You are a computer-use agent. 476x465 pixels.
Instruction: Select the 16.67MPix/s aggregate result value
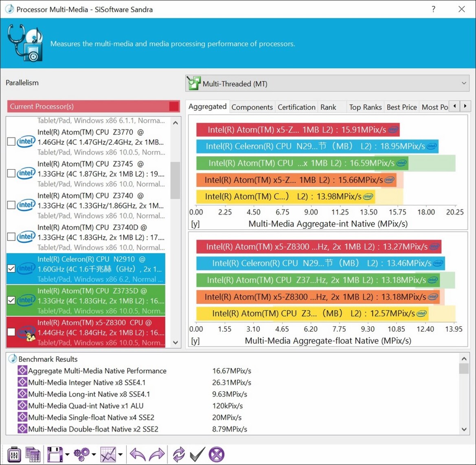point(232,371)
